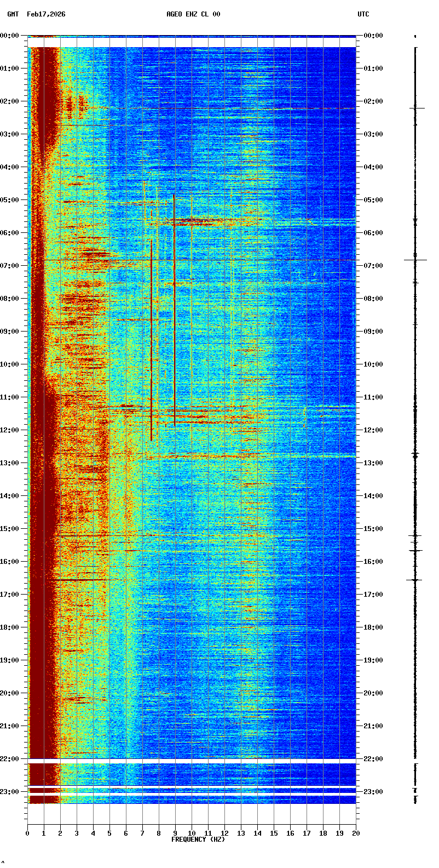Image resolution: width=439 pixels, height=868 pixels.
Task: Click the 15 tick on frequency axis
Action: click(274, 833)
